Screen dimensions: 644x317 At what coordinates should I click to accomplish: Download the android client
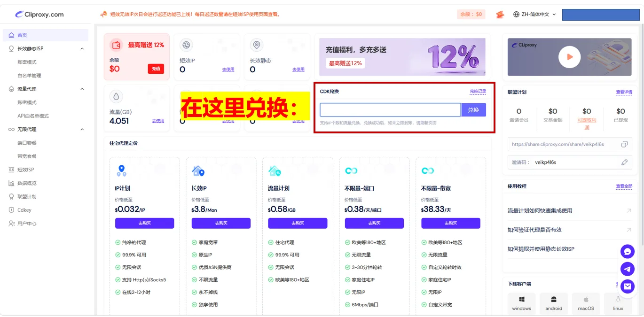tap(554, 303)
